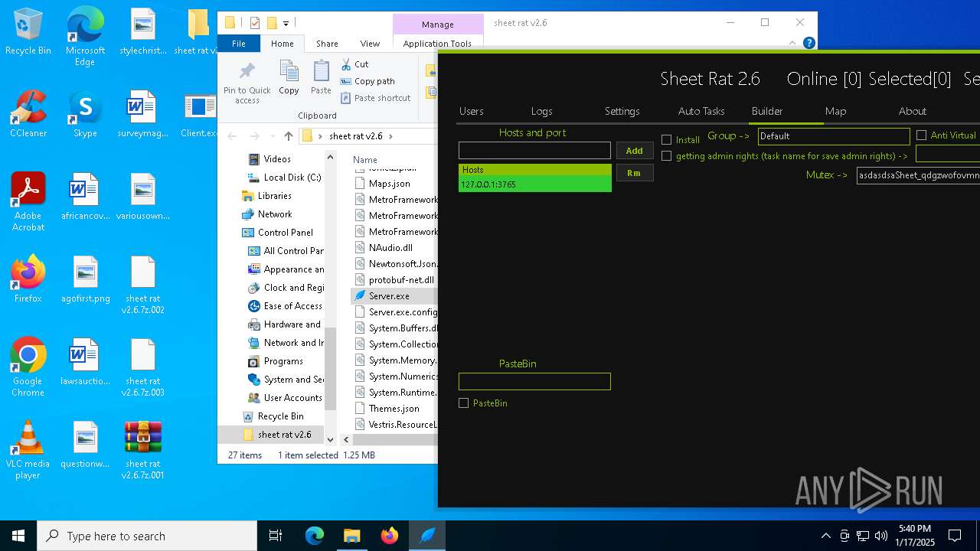The image size is (980, 551).
Task: Switch to the Auto Tasks tab
Action: click(701, 112)
